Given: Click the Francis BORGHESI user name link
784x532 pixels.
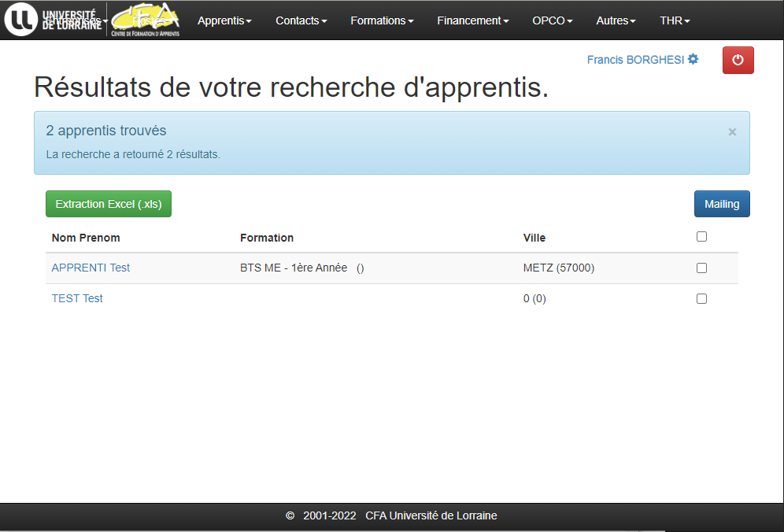Looking at the screenshot, I should (x=635, y=60).
